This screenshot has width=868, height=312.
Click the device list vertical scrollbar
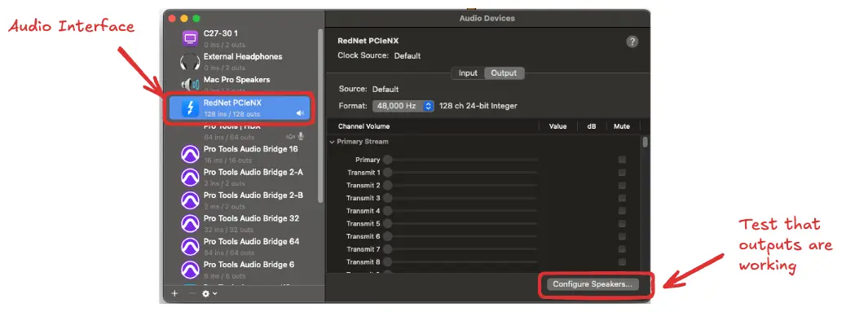320,116
